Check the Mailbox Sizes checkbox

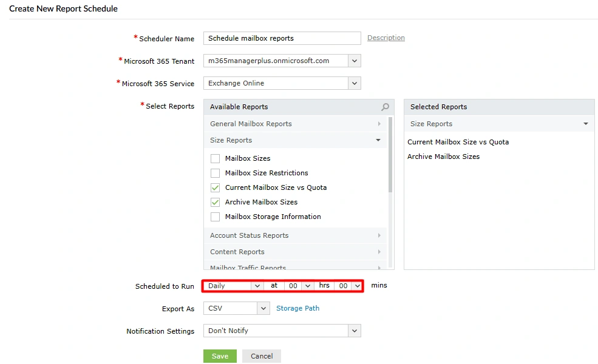pyautogui.click(x=215, y=158)
